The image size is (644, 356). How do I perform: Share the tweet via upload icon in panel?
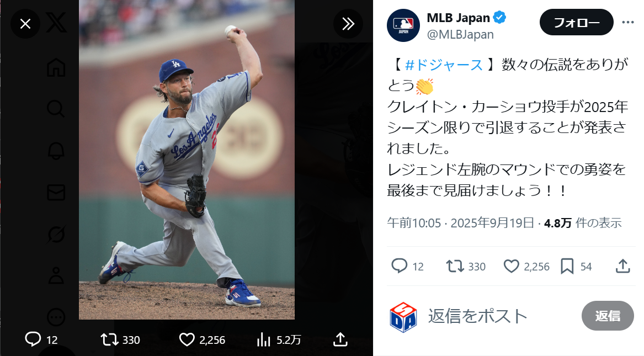622,266
